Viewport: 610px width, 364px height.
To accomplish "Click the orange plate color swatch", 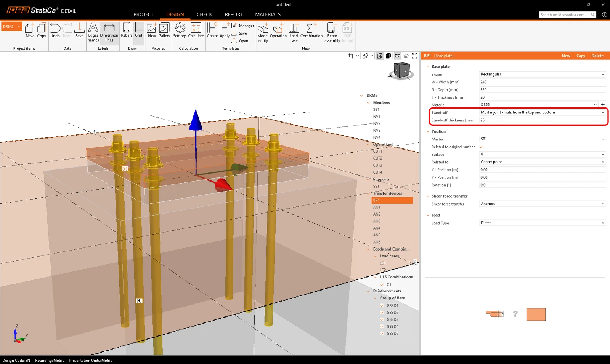I will (536, 315).
